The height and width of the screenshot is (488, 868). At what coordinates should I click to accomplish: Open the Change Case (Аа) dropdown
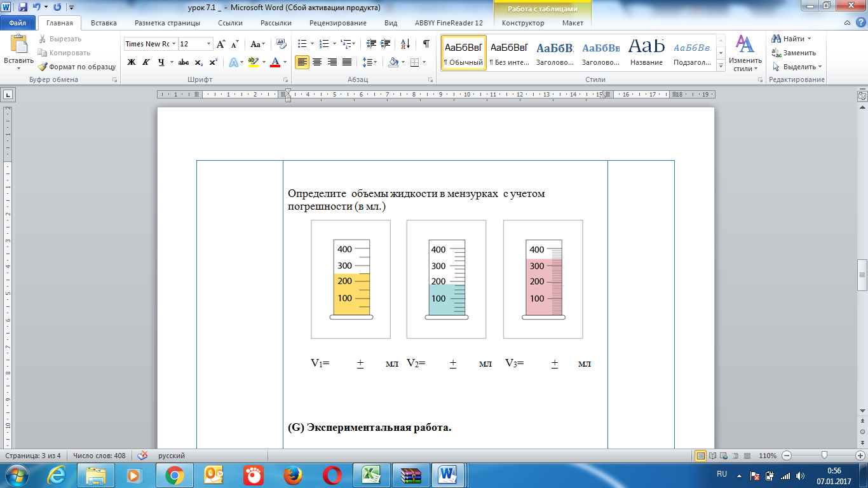pyautogui.click(x=257, y=44)
